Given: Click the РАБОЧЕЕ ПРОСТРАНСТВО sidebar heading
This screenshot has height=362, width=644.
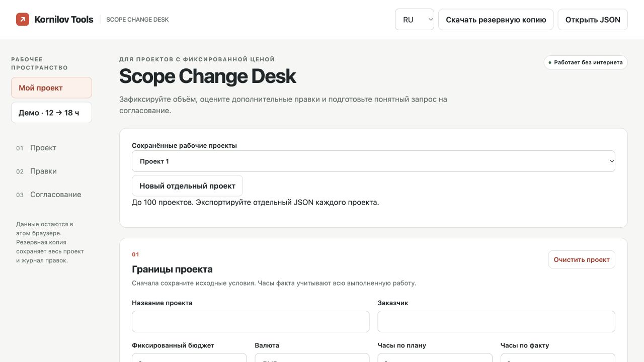Looking at the screenshot, I should [x=39, y=63].
